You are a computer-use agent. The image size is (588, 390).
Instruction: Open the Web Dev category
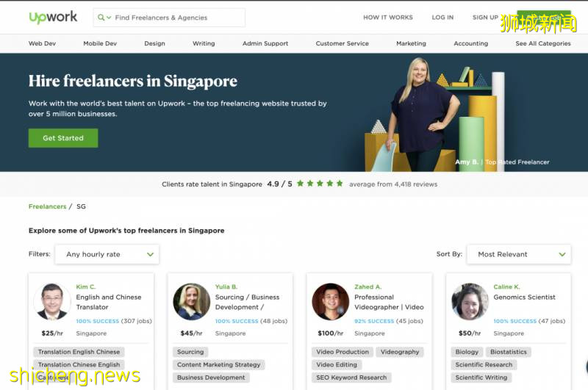[42, 43]
